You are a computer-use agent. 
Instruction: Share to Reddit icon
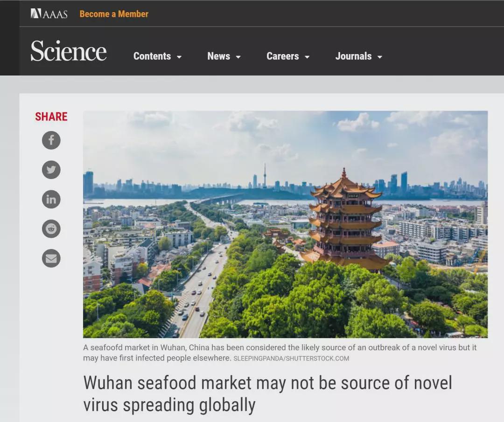51,228
